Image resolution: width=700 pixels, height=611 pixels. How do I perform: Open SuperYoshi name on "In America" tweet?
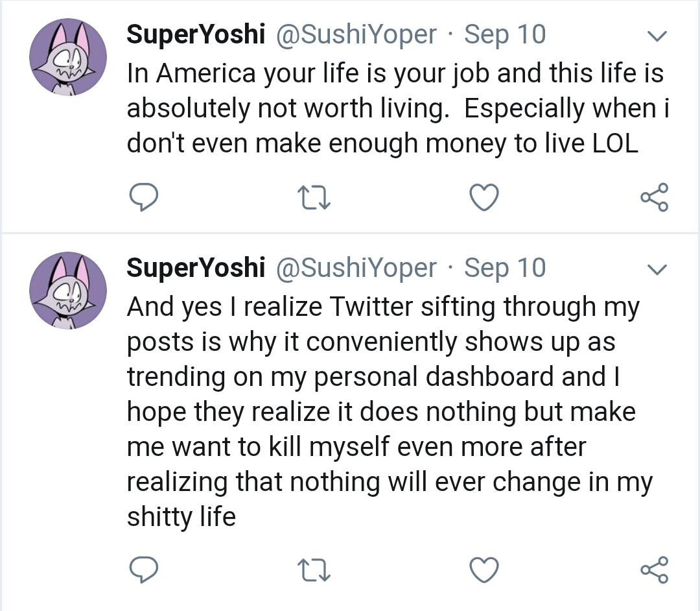(x=196, y=35)
